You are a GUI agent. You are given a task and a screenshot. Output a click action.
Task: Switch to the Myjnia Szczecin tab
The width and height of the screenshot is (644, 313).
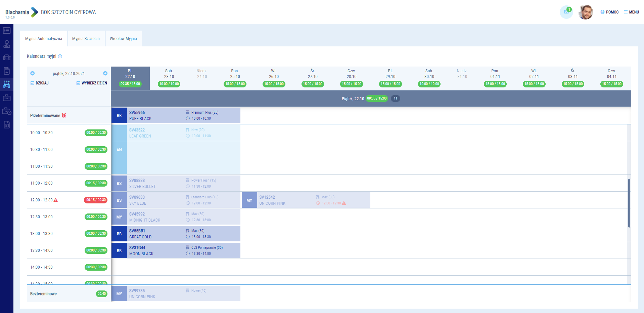pos(86,39)
